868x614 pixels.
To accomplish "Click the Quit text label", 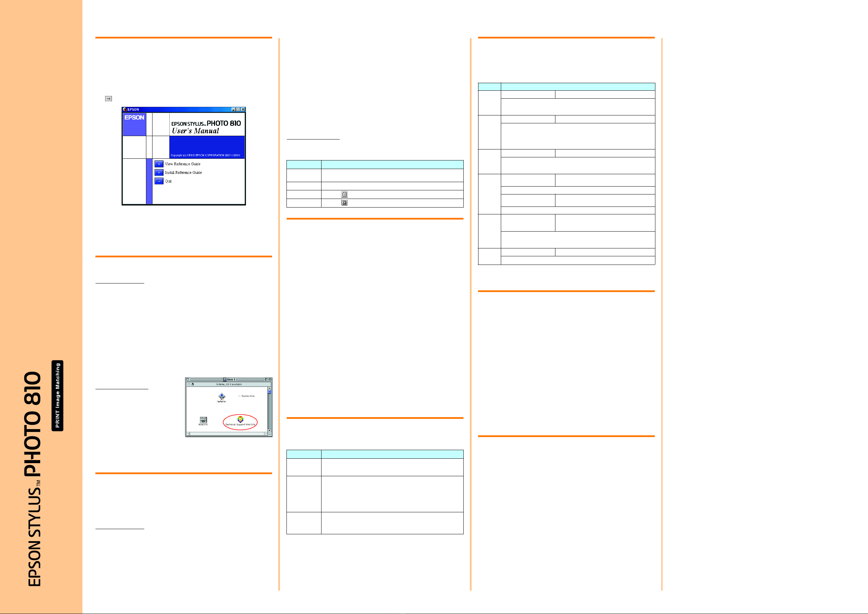I will pyautogui.click(x=169, y=181).
